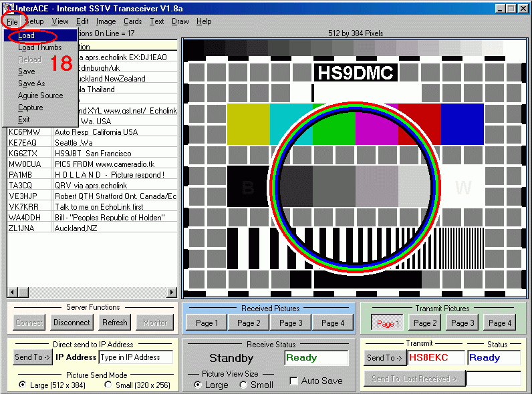Click the InterACE title bar icon
Image resolution: width=532 pixels, height=394 pixels.
(x=8, y=8)
